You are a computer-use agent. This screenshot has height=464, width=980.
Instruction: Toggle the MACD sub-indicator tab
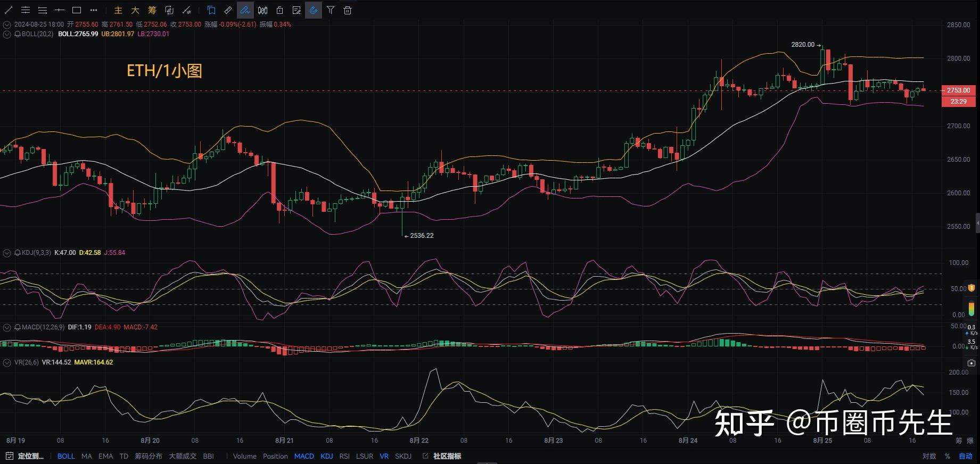click(304, 456)
